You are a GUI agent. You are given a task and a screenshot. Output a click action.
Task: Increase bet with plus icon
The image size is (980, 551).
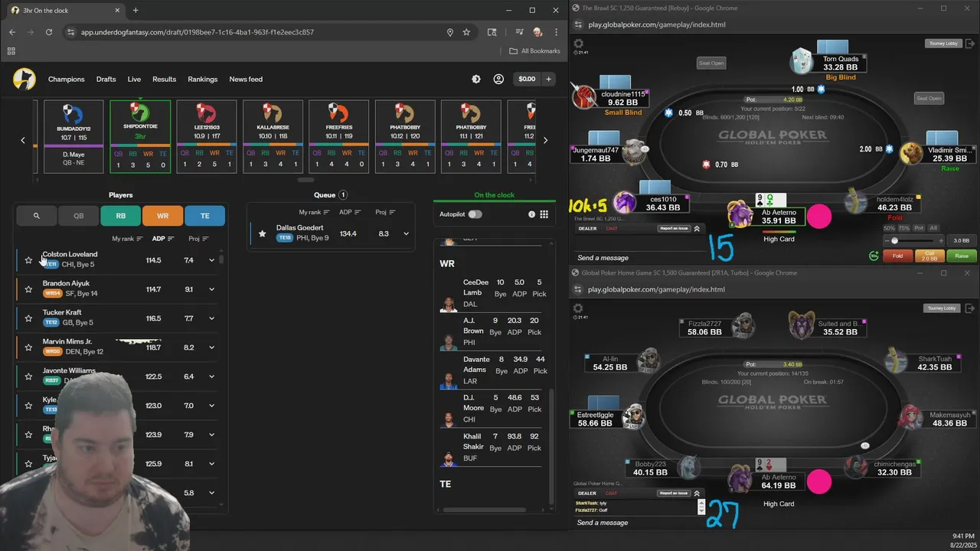click(942, 240)
